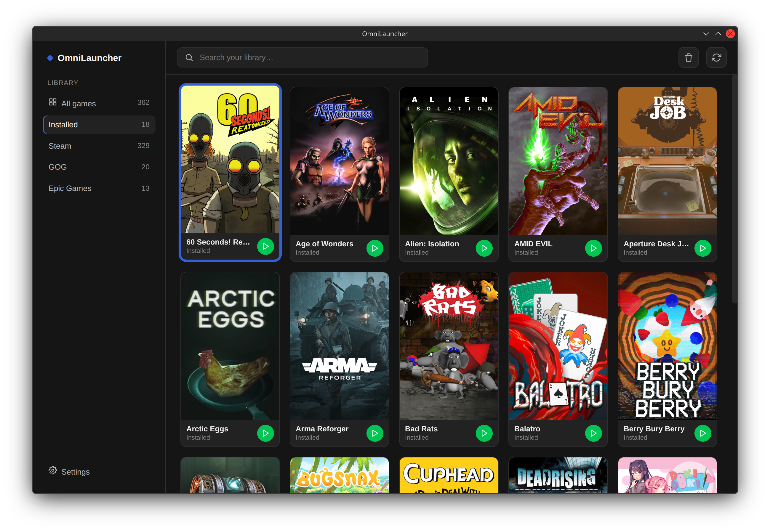
Task: Open the Berry Bury Berry cover
Action: 667,346
